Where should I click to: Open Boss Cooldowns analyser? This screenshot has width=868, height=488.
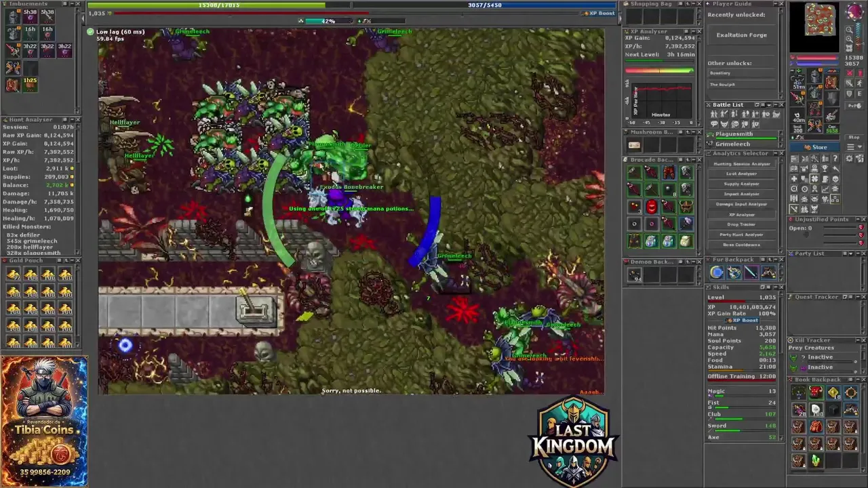tap(742, 245)
